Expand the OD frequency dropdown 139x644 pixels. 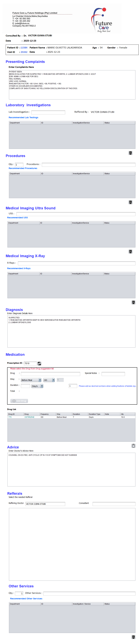click(49, 380)
